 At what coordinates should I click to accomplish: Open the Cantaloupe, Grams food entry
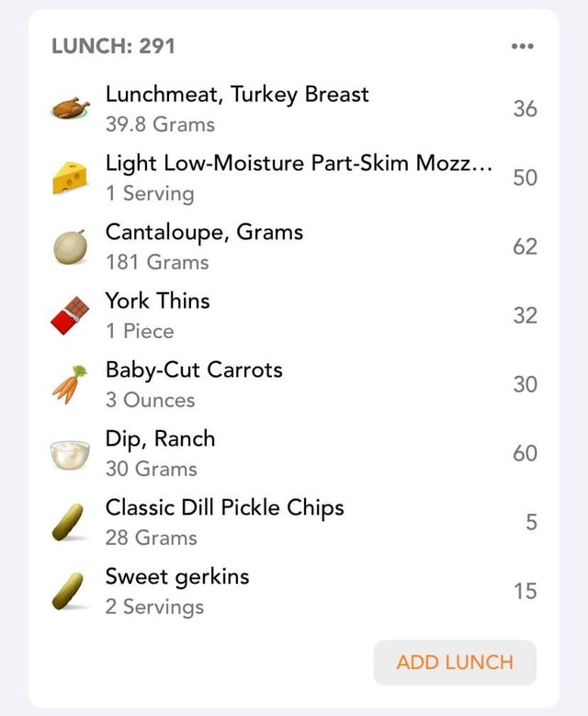[204, 233]
